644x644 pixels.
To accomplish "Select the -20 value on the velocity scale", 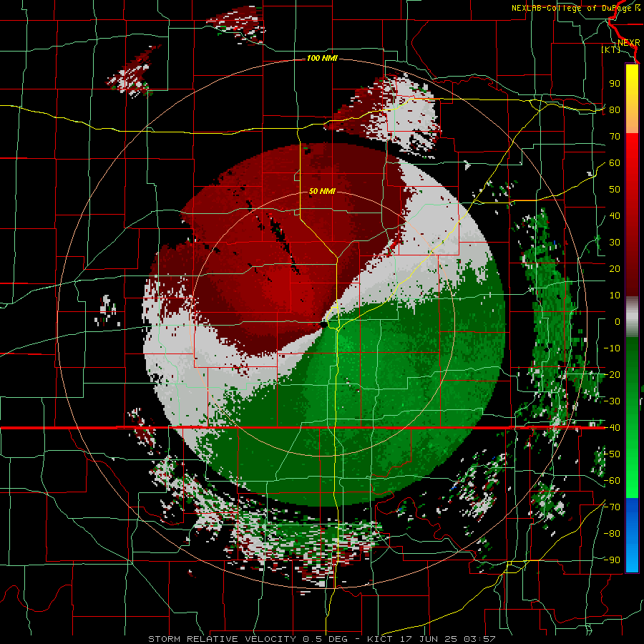I will [x=612, y=374].
